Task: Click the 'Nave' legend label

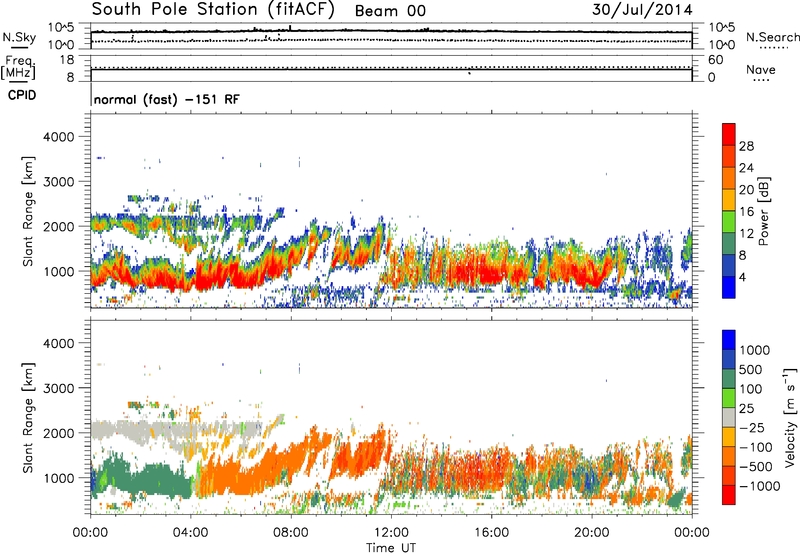Action: coord(761,70)
